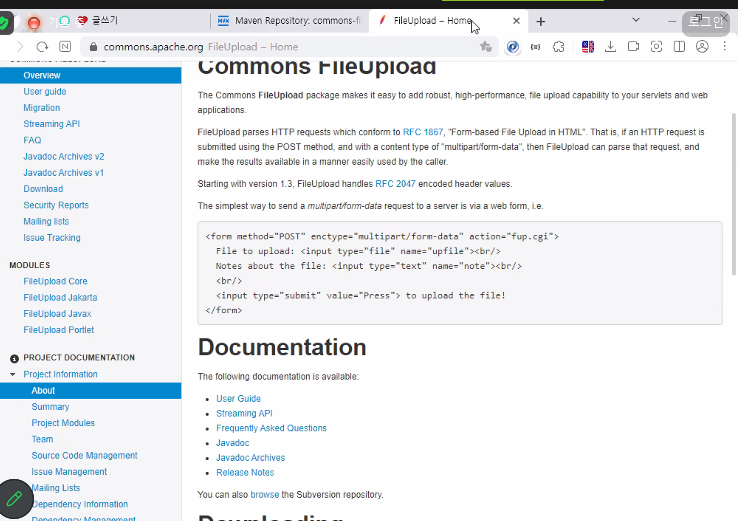This screenshot has height=521, width=738.
Task: Click Project Information sidebar link
Action: pyautogui.click(x=60, y=375)
